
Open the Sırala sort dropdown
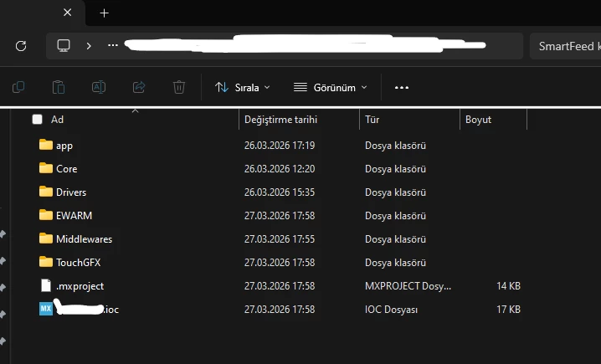click(x=242, y=87)
